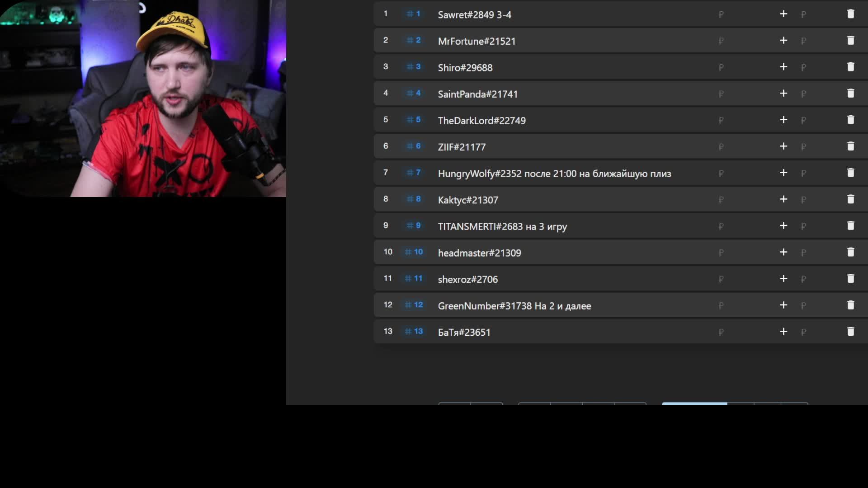
Task: Trash the TITANSMERTI#2683 entry
Action: pyautogui.click(x=850, y=226)
